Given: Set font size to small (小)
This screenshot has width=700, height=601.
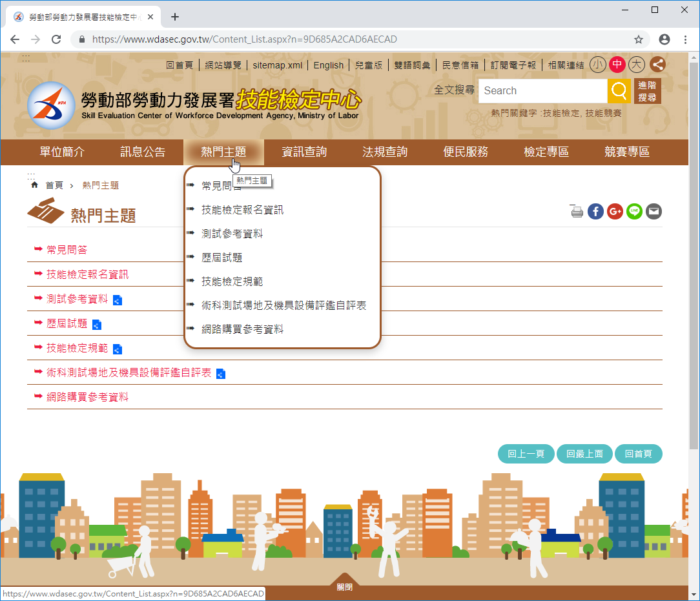Looking at the screenshot, I should pos(597,65).
